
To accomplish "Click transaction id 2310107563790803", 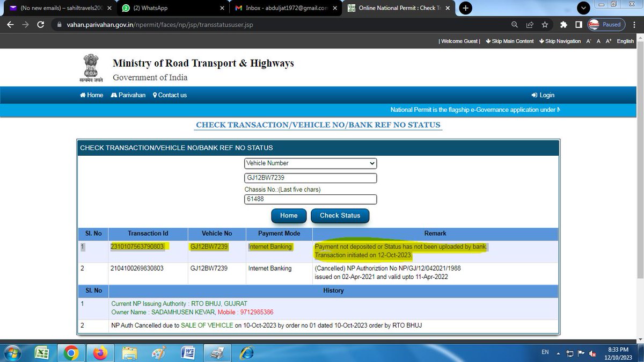I will click(x=138, y=247).
